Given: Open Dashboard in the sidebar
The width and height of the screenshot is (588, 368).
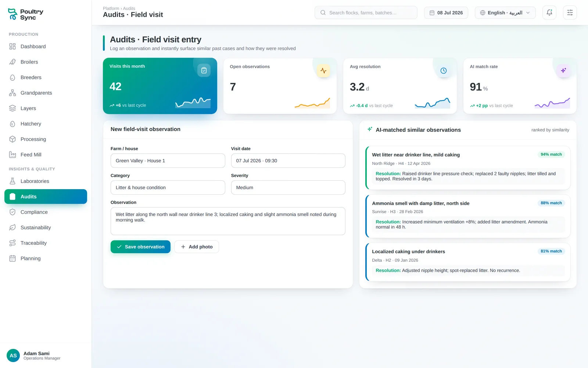Looking at the screenshot, I should (46, 46).
